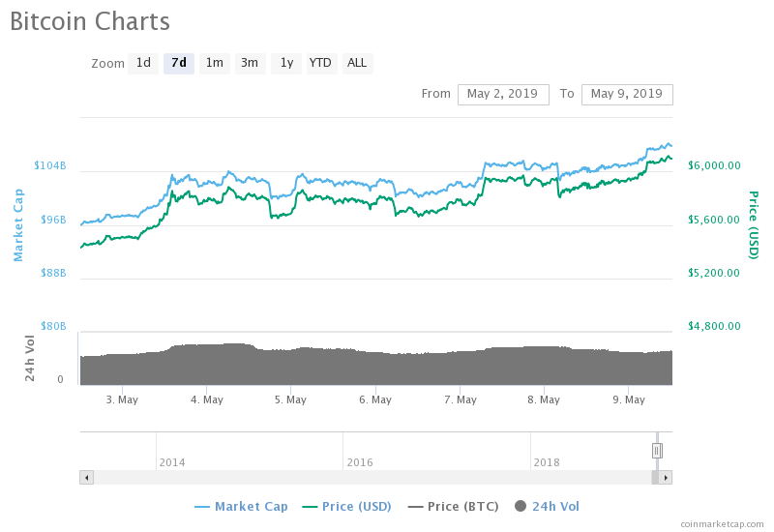Click the navigator range handle
This screenshot has height=532, width=774.
(x=657, y=450)
